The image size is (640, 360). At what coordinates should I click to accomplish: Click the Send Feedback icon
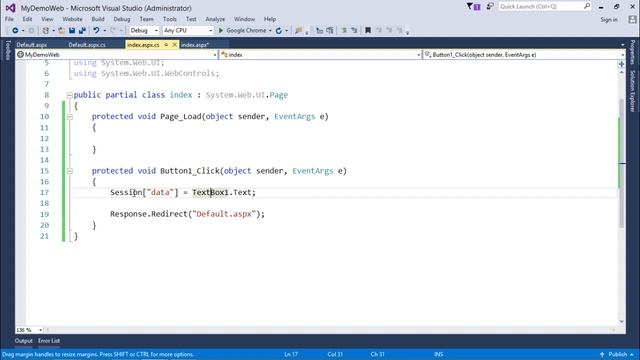point(490,6)
